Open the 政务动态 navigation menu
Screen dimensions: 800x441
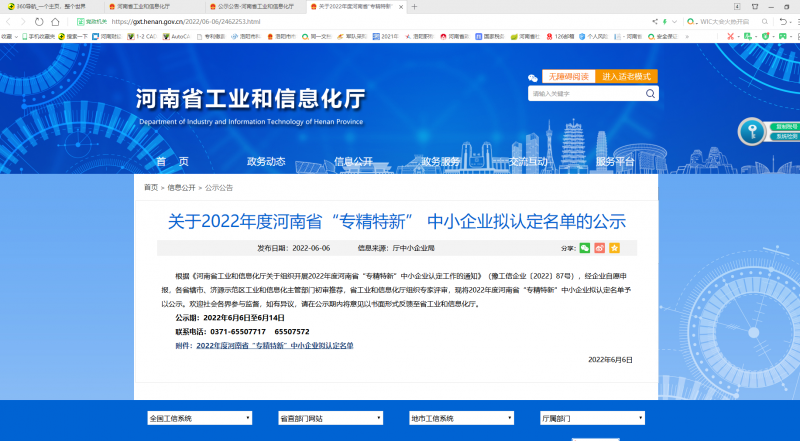(266, 161)
